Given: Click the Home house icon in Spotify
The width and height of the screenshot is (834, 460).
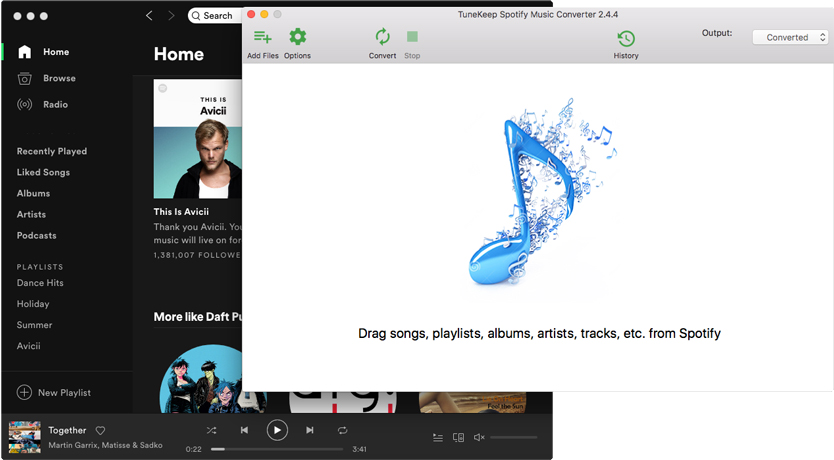Looking at the screenshot, I should [24, 52].
